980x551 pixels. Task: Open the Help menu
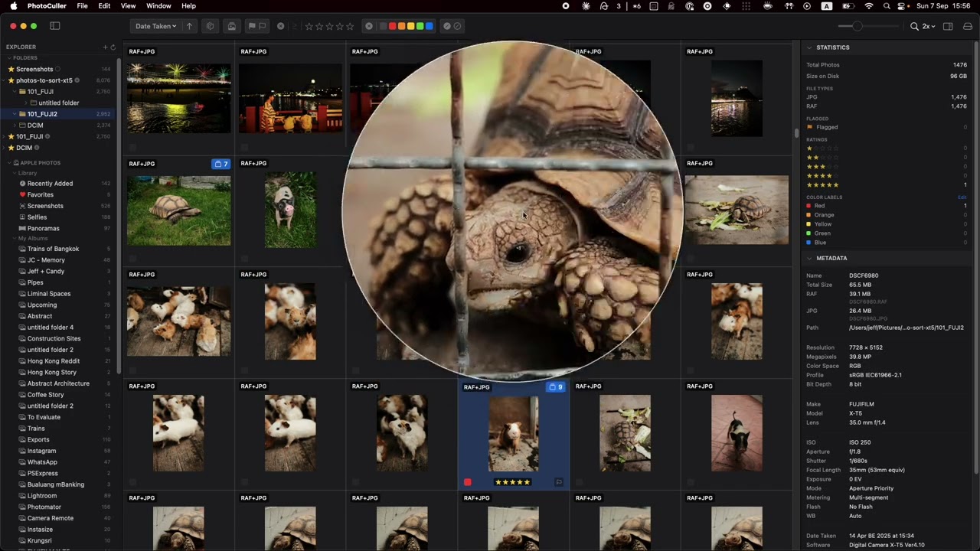(x=188, y=6)
